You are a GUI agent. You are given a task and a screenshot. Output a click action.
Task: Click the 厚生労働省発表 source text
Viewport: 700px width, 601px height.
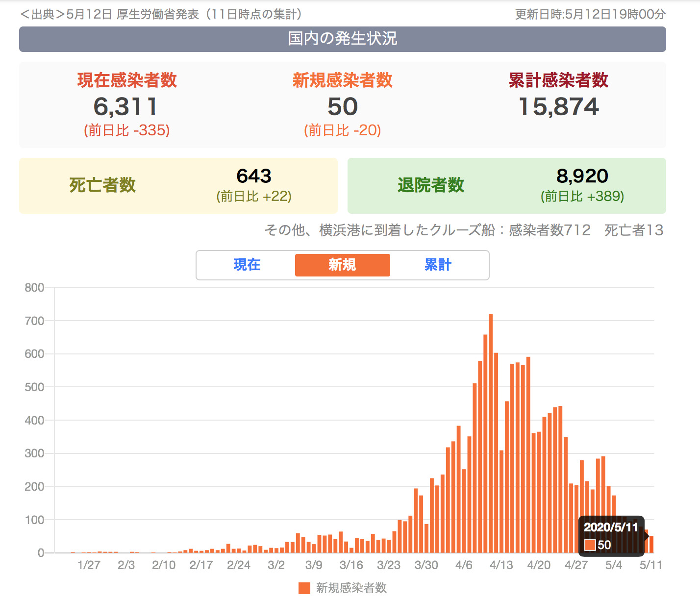pyautogui.click(x=158, y=14)
